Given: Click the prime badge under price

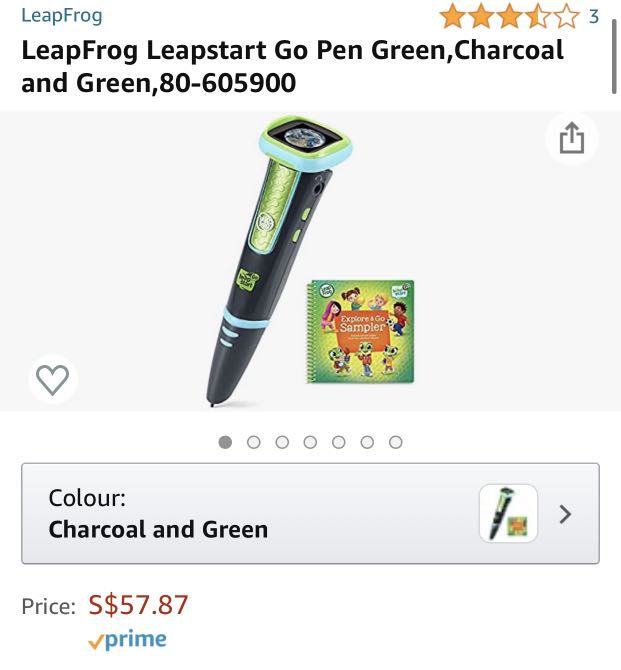Looking at the screenshot, I should 127,640.
